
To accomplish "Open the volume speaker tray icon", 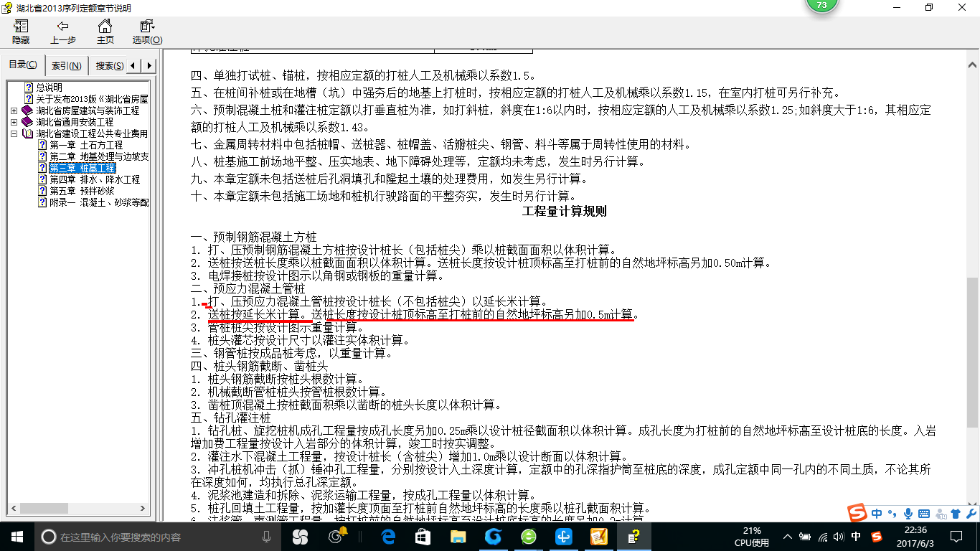I will point(839,537).
